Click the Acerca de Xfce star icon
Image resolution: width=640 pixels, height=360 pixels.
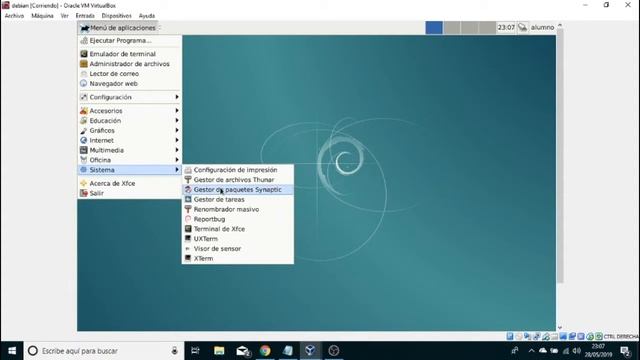(x=84, y=183)
